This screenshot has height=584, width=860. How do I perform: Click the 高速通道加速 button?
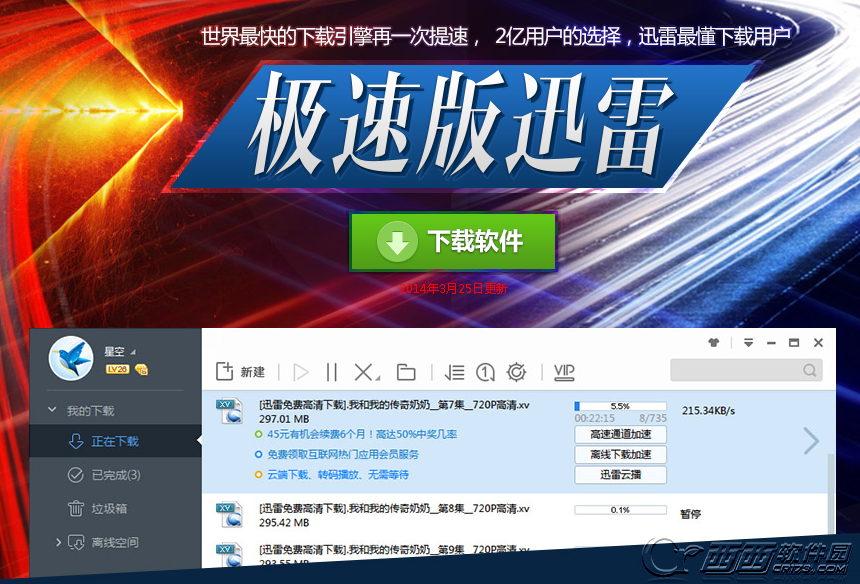(x=620, y=434)
